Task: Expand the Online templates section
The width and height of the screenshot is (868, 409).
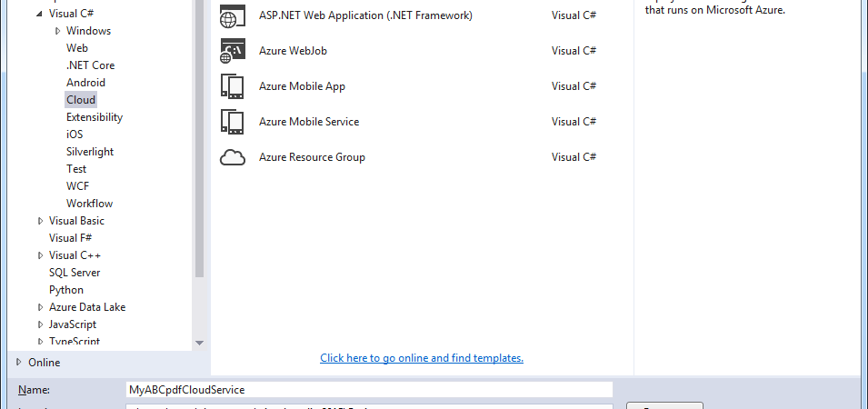Action: 19,363
